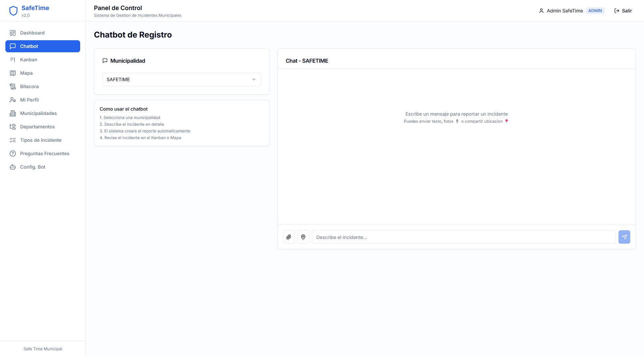Click the speech bubble icon beside Municipalidad
The height and width of the screenshot is (357, 644).
pos(105,61)
